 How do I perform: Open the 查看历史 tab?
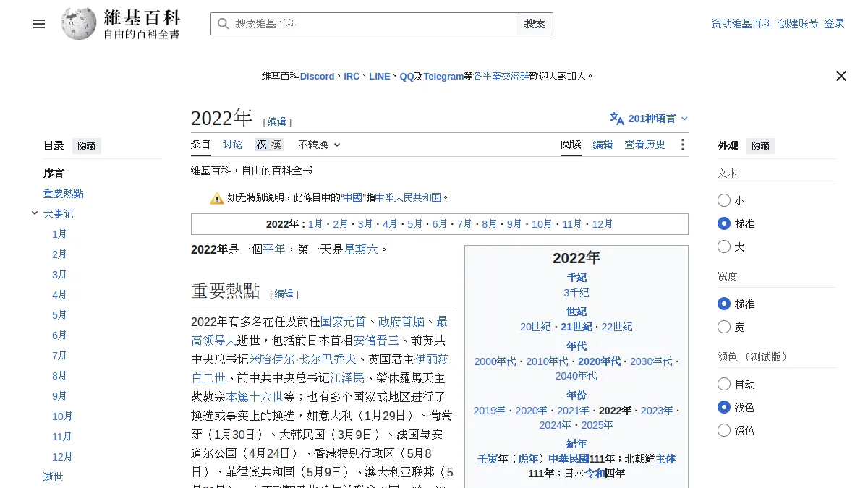pyautogui.click(x=645, y=145)
